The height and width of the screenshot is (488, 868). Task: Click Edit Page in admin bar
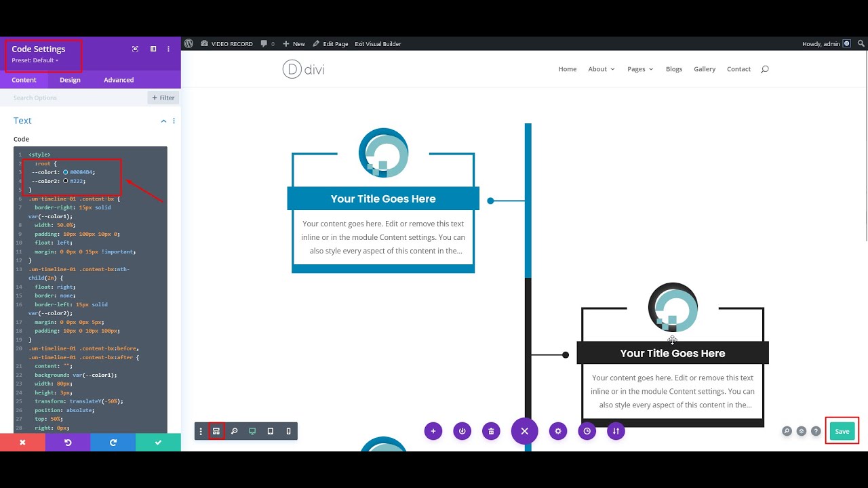coord(331,44)
